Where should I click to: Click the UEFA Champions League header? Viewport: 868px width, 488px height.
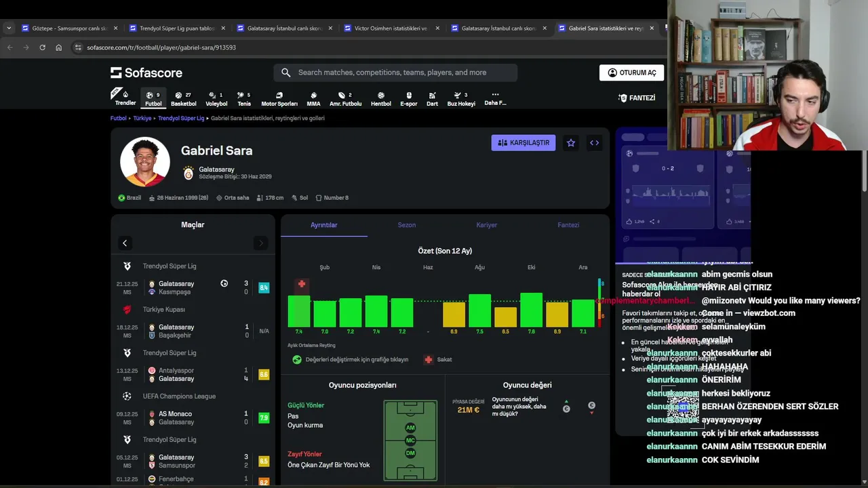tap(193, 396)
